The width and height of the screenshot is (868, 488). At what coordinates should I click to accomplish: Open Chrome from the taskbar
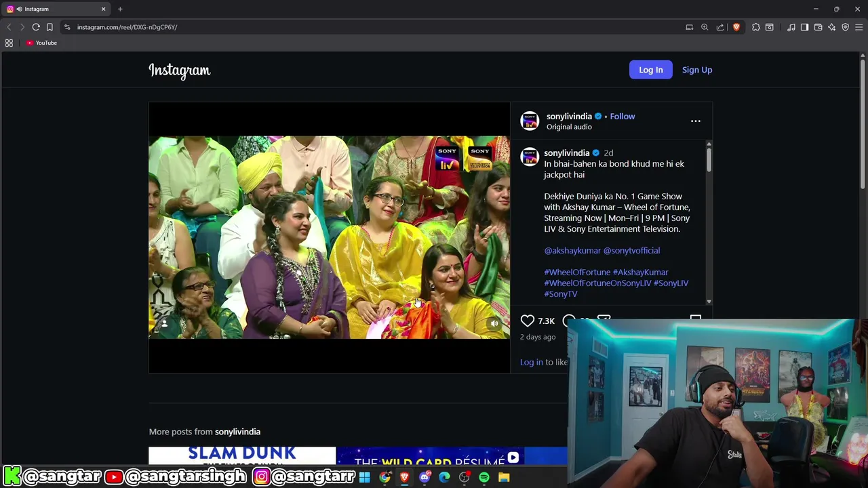click(x=384, y=477)
